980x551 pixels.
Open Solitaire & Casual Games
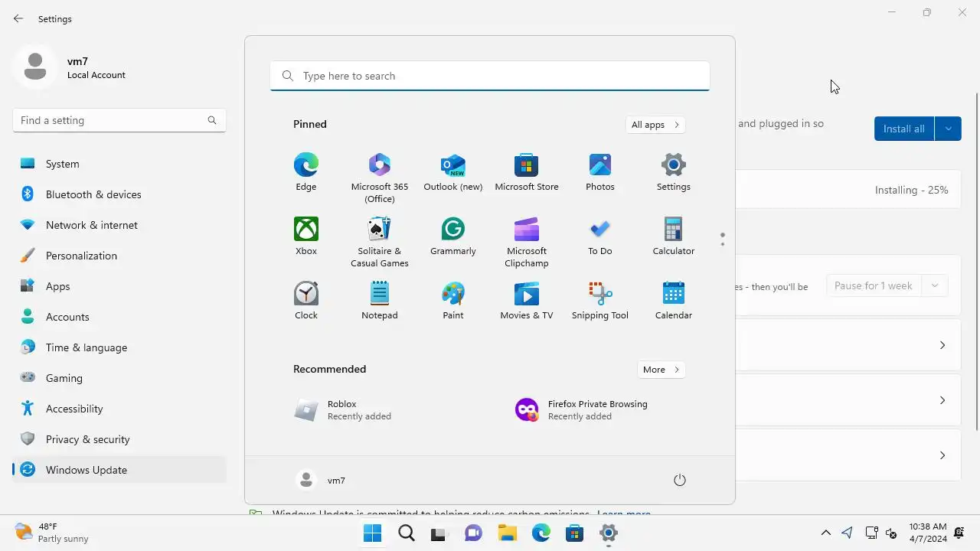click(x=380, y=243)
